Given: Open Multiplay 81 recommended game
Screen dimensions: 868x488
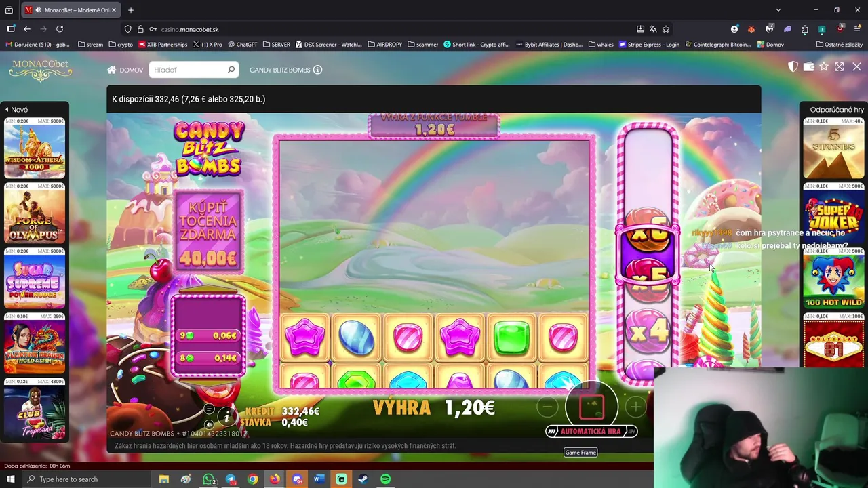Looking at the screenshot, I should coord(833,340).
